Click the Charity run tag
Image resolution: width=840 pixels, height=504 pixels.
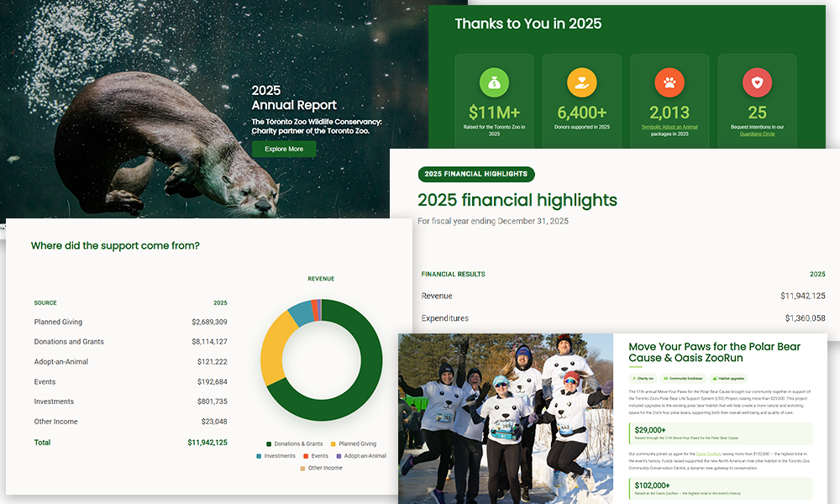[x=643, y=378]
